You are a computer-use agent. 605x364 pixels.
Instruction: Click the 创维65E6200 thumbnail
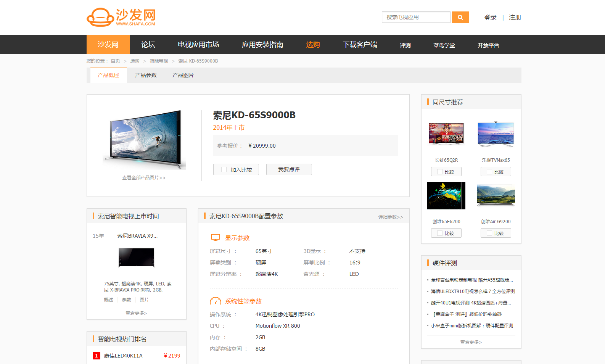pos(446,196)
